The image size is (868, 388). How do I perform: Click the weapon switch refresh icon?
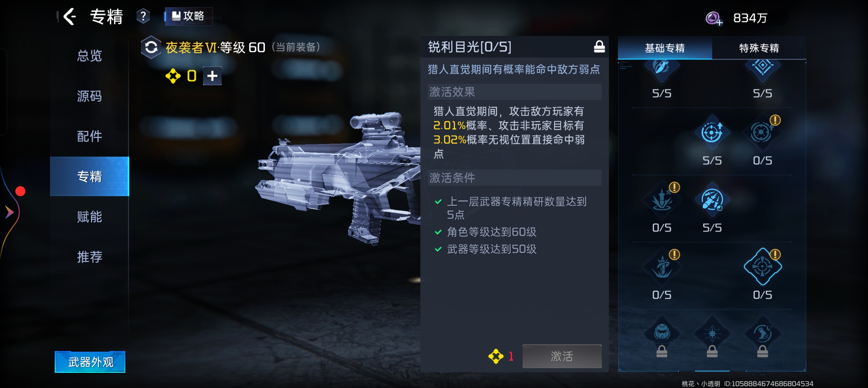(151, 47)
